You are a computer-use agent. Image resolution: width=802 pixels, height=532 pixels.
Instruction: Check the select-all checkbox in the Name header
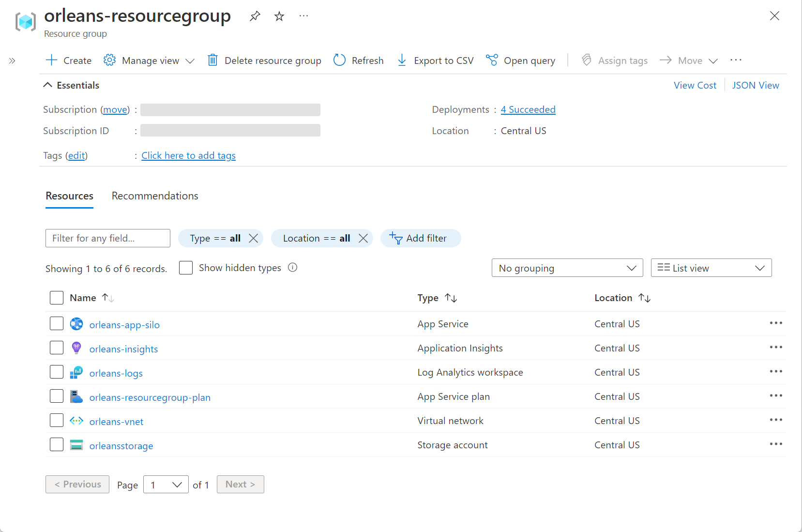coord(57,298)
